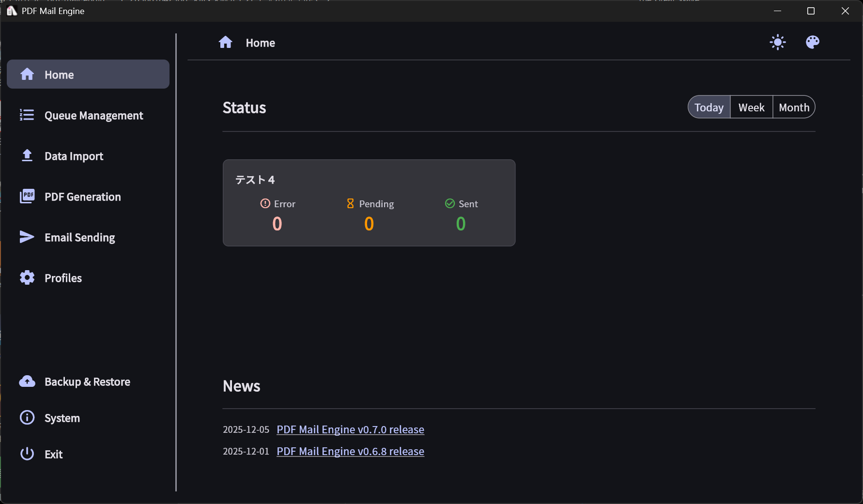Screen dimensions: 863x504
Task: Open the PDF Generation section
Action: pyautogui.click(x=82, y=197)
